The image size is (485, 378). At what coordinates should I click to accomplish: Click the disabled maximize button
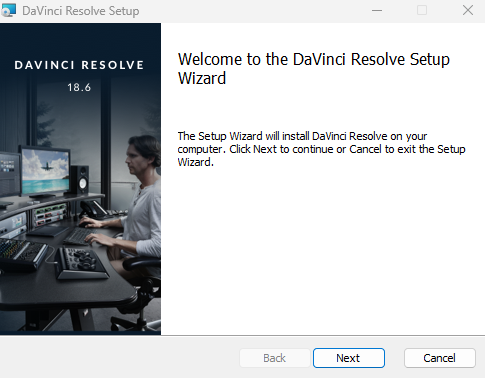[x=422, y=10]
